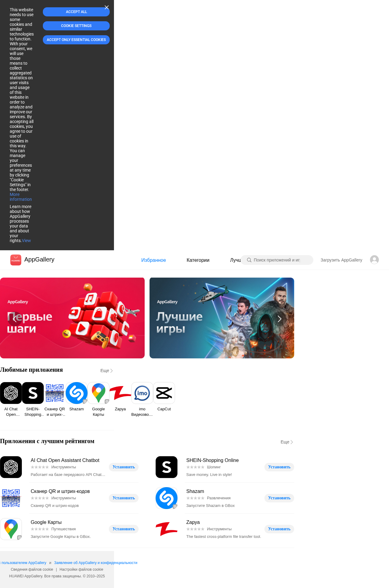This screenshot has height=588, width=389.
Task: Click the search field for apps
Action: 277,260
